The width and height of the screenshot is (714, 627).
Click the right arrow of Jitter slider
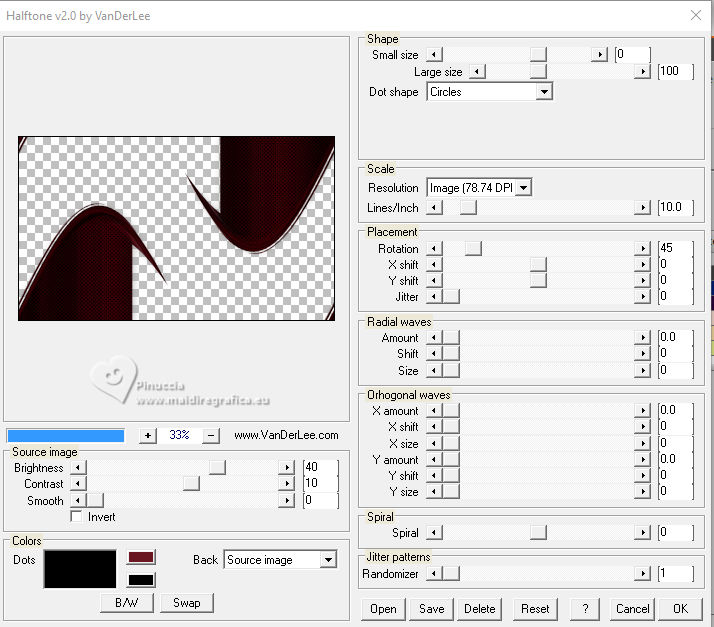pyautogui.click(x=643, y=296)
